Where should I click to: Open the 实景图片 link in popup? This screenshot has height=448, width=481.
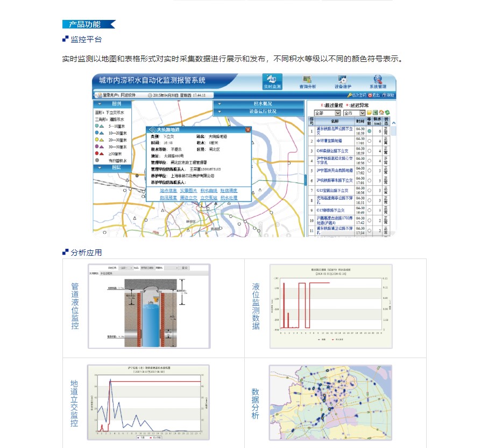pyautogui.click(x=188, y=191)
